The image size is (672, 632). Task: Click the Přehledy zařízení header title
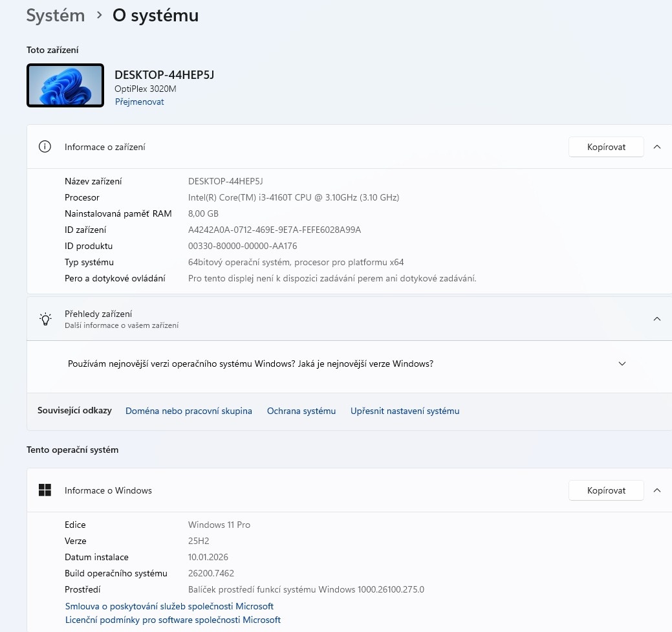[x=98, y=314]
